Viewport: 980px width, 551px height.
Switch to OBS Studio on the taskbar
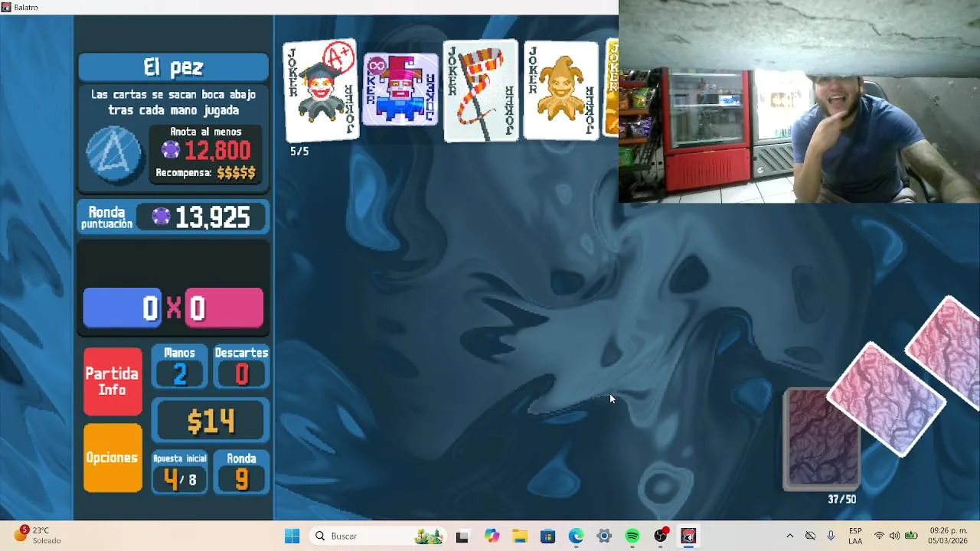pos(661,536)
